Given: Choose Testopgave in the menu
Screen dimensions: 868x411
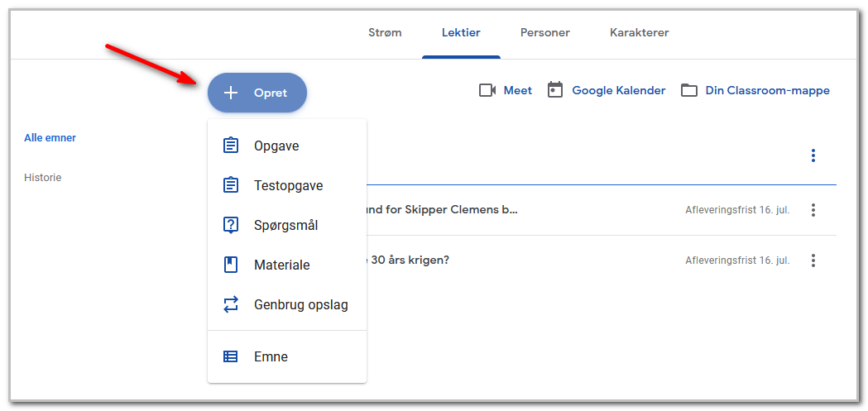Looking at the screenshot, I should [287, 186].
